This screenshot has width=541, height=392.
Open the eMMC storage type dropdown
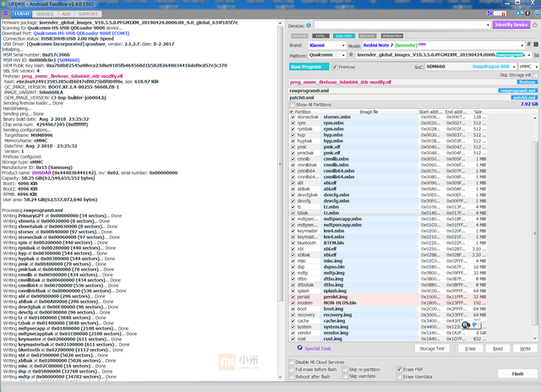537,67
